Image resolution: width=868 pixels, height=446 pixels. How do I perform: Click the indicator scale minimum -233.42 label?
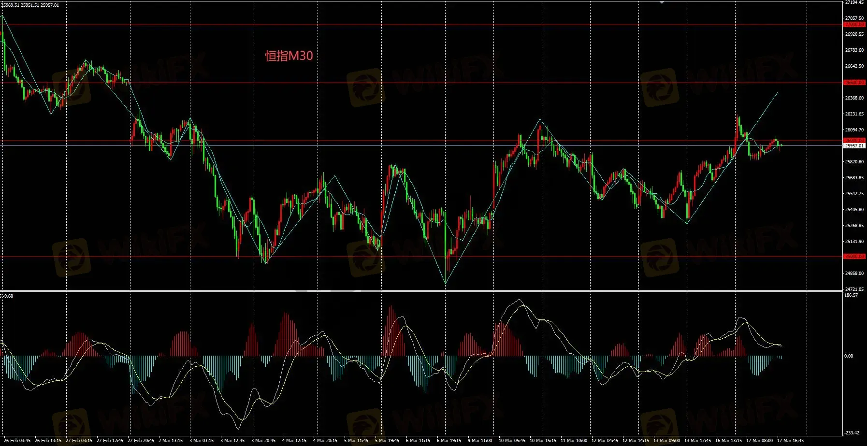(x=852, y=433)
